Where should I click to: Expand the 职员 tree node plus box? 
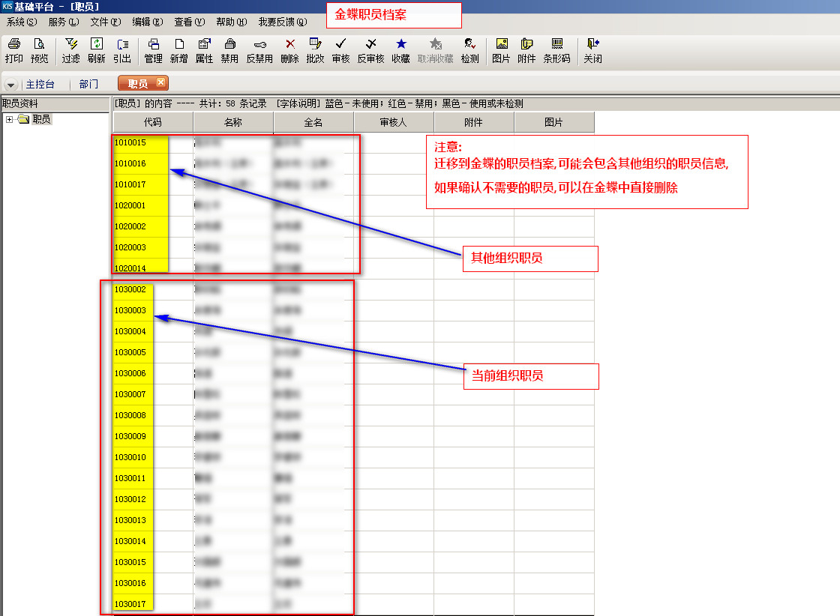click(x=9, y=119)
